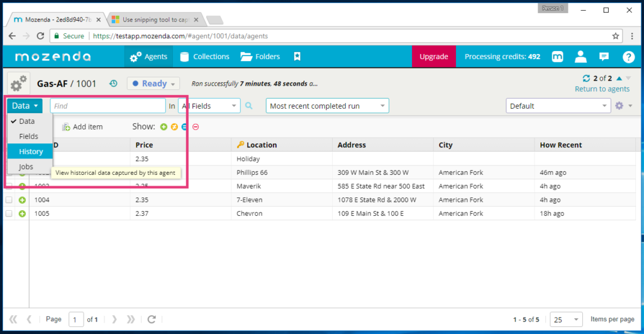Image resolution: width=644 pixels, height=334 pixels.
Task: Open the items per page dropdown showing 25
Action: [x=565, y=320]
